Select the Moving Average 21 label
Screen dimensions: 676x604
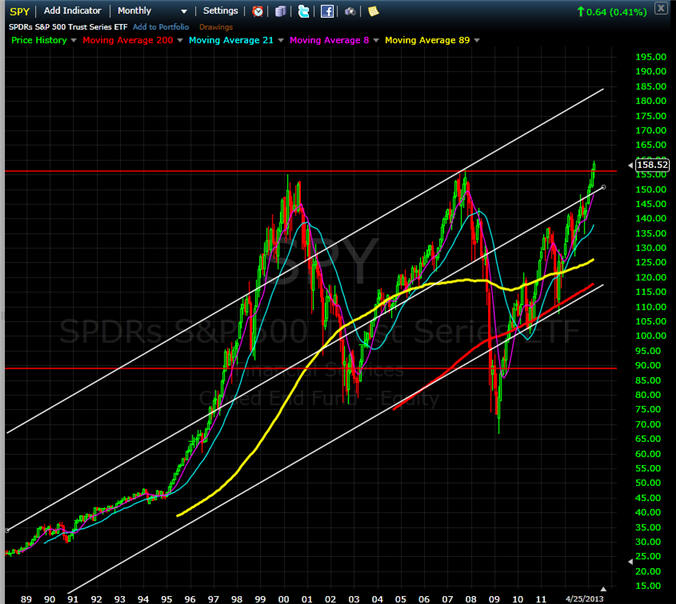[x=231, y=40]
